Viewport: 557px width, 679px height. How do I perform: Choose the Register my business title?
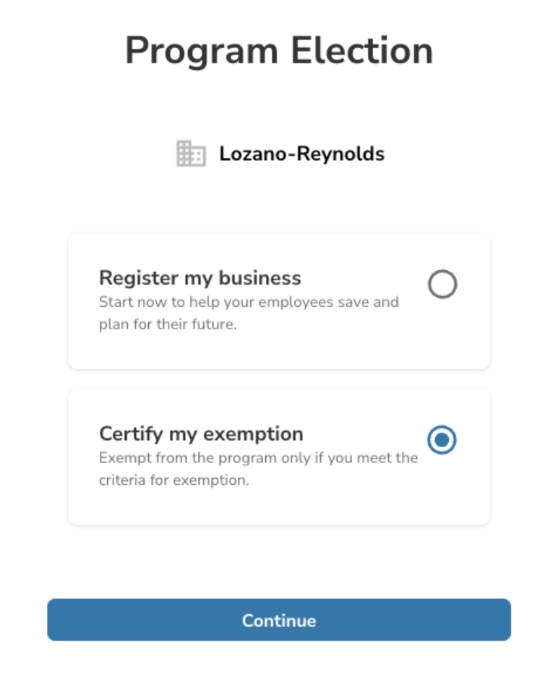200,278
